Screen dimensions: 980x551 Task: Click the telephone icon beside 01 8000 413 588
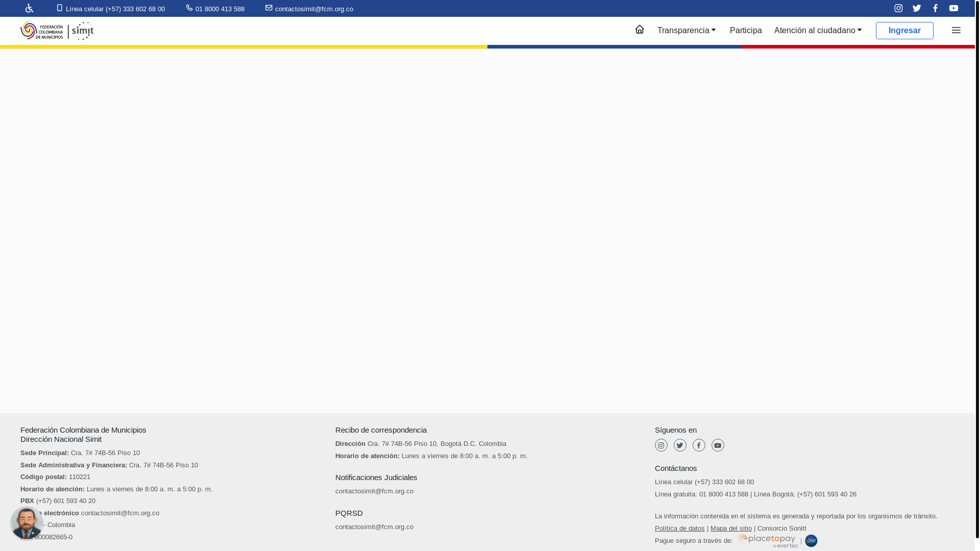pyautogui.click(x=189, y=8)
